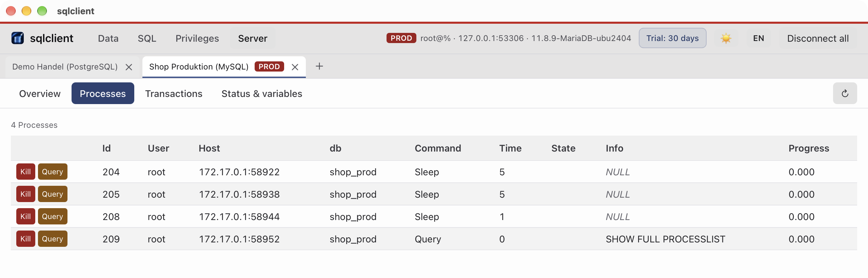Screen dimensions: 868x278
Task: Toggle the light/dark theme sun icon
Action: 726,38
